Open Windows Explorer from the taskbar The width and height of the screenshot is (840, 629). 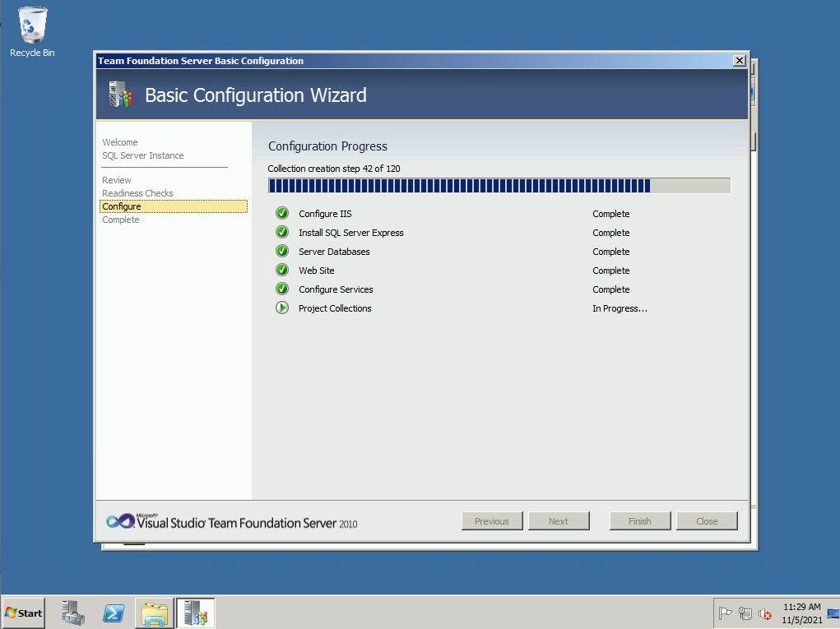[154, 613]
